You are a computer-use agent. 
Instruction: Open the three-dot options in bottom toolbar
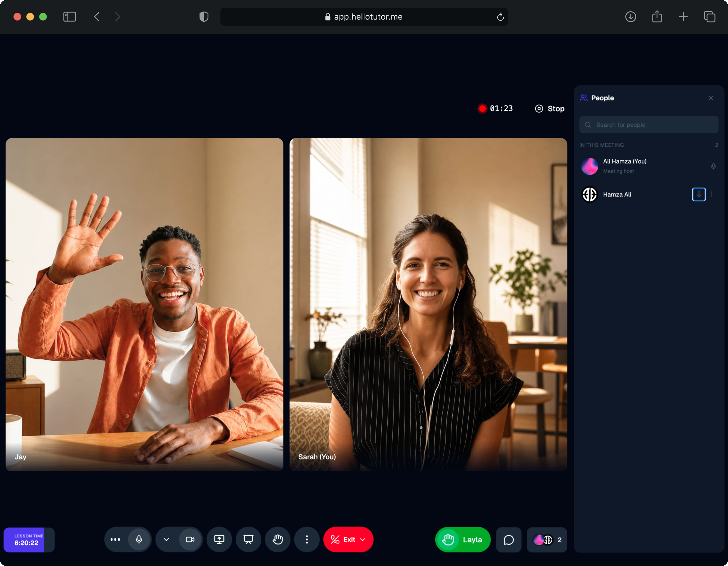pos(115,539)
